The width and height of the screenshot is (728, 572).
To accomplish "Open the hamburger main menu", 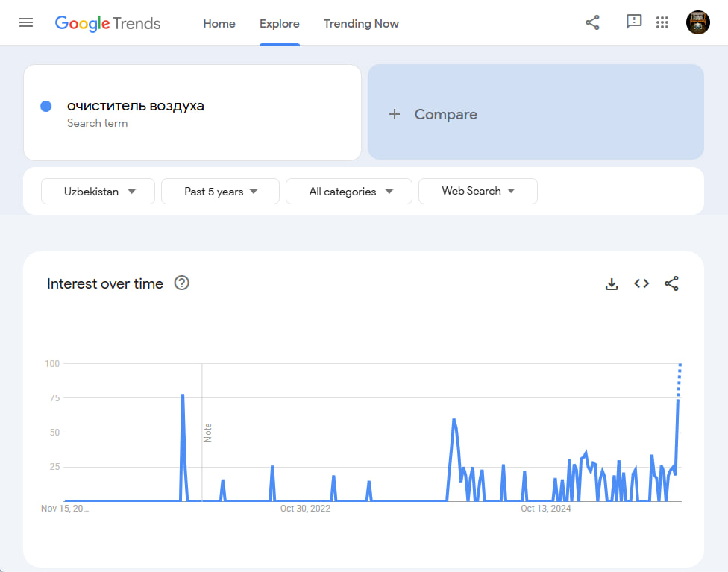I will [x=26, y=22].
